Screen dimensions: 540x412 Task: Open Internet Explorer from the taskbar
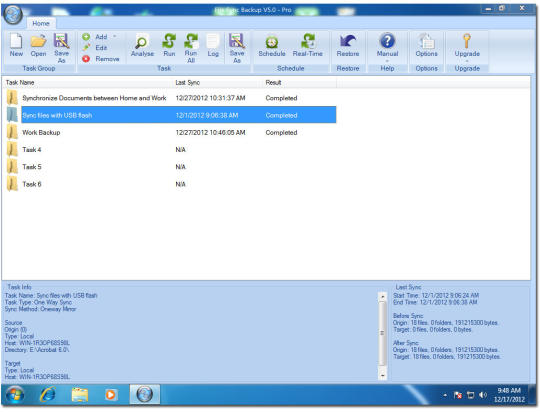point(48,394)
